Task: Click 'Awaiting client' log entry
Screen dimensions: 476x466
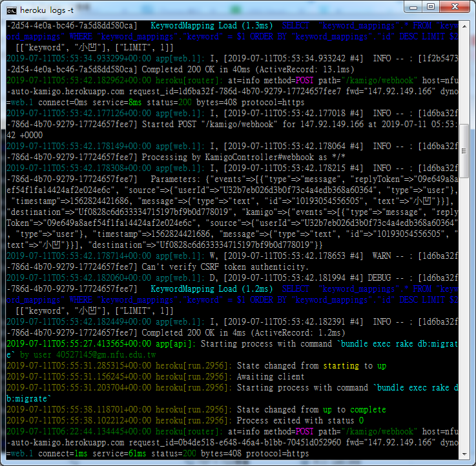Action: (271, 377)
